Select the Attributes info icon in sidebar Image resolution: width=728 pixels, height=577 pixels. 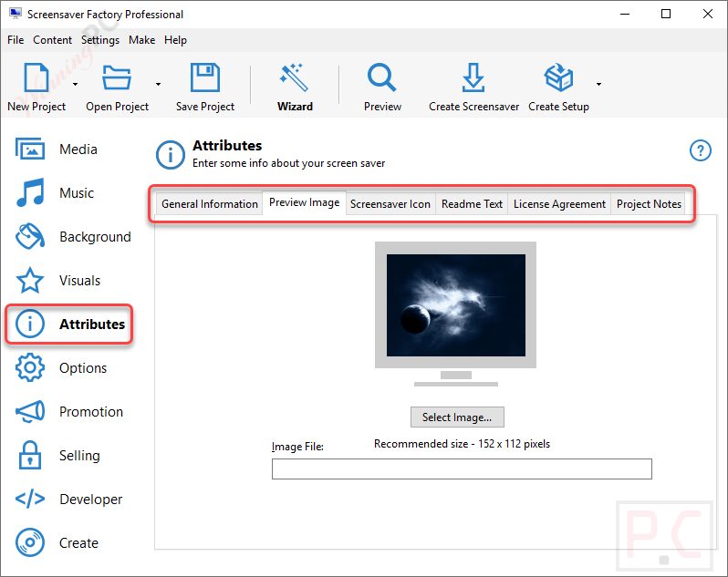30,324
